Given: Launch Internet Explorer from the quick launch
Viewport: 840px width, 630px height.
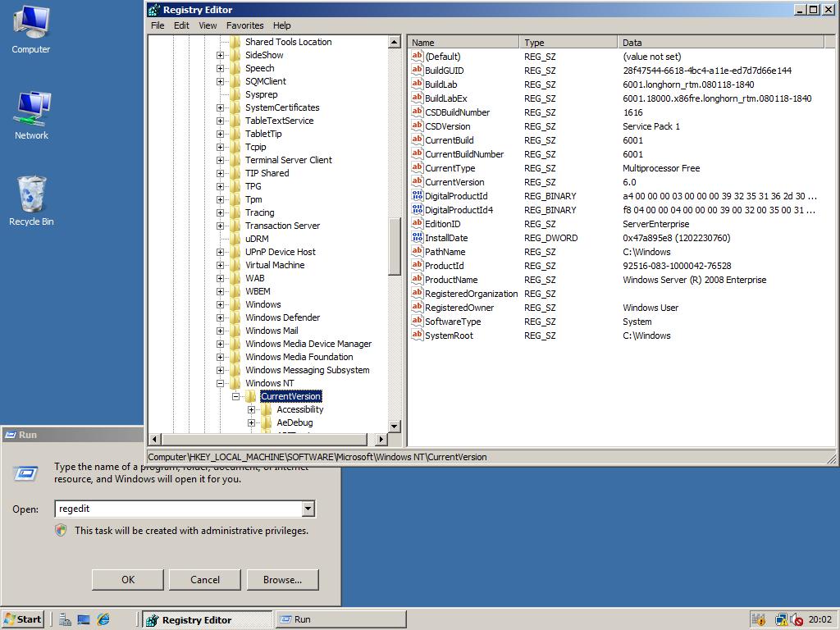Looking at the screenshot, I should [103, 619].
